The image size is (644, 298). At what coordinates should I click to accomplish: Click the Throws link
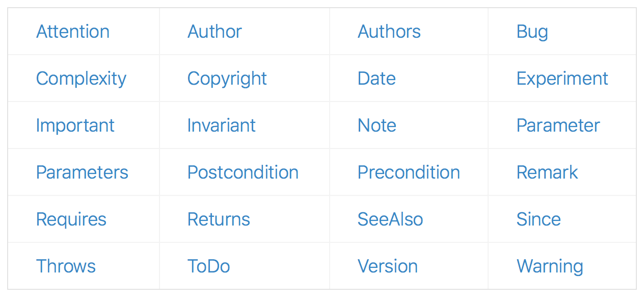[x=66, y=266]
